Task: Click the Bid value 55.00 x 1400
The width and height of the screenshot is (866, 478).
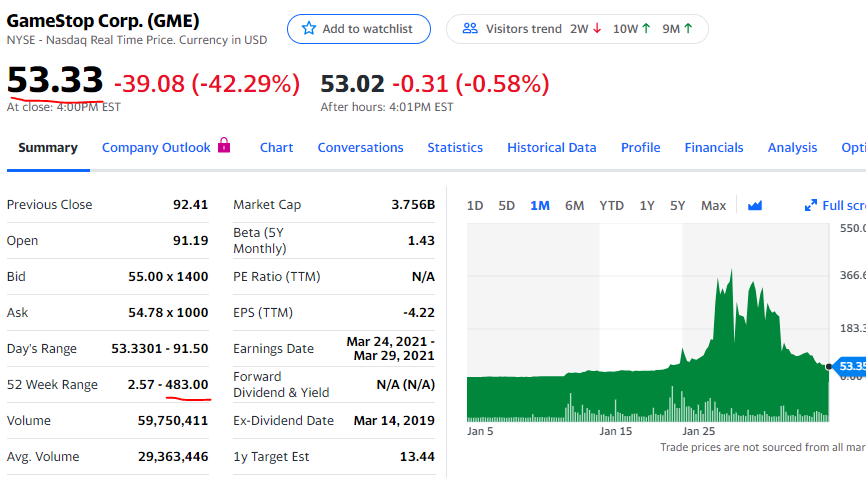Action: (x=168, y=276)
